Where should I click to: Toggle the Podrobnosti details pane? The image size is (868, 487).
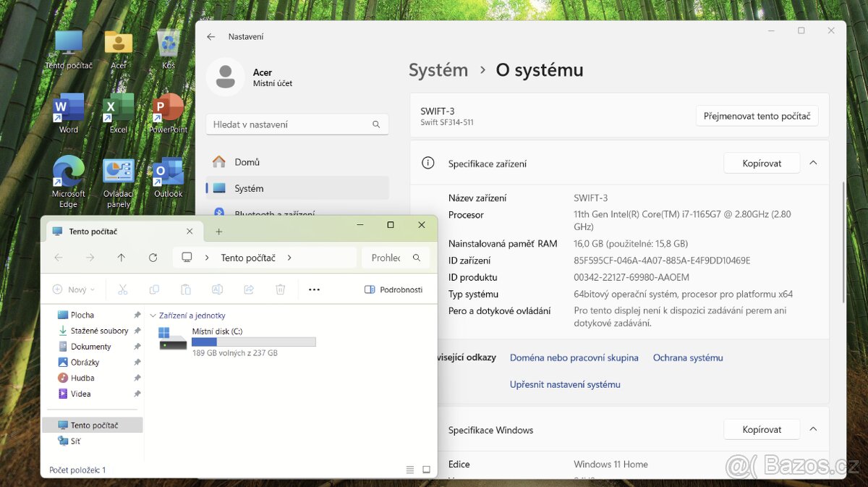pyautogui.click(x=393, y=289)
